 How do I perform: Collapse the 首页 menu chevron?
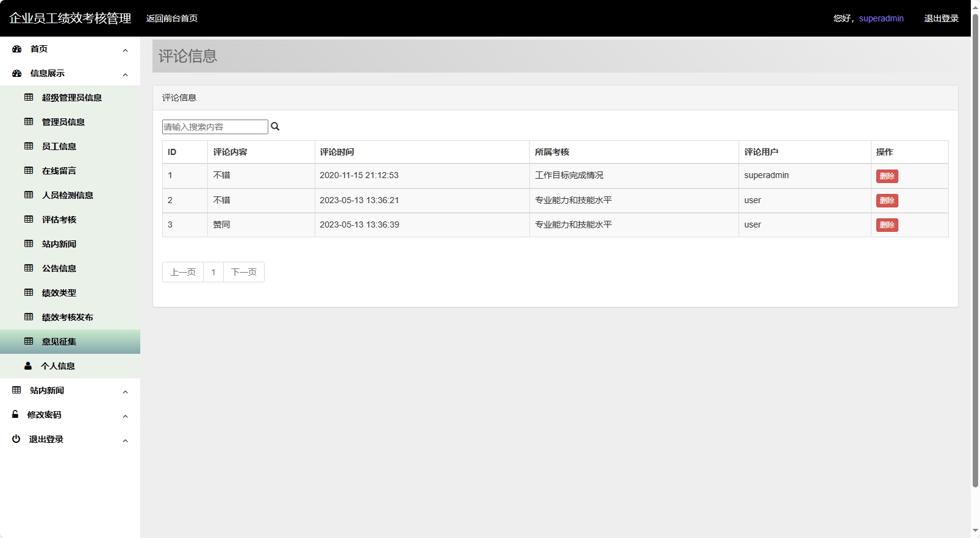coord(125,50)
